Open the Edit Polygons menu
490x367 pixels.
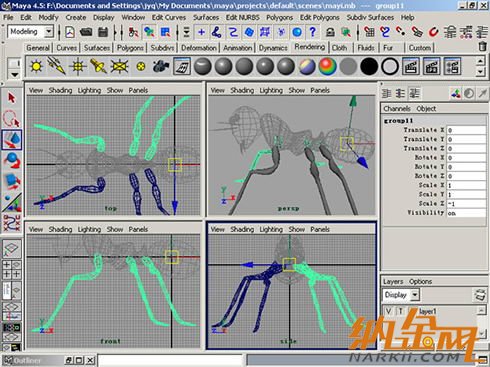coord(319,17)
